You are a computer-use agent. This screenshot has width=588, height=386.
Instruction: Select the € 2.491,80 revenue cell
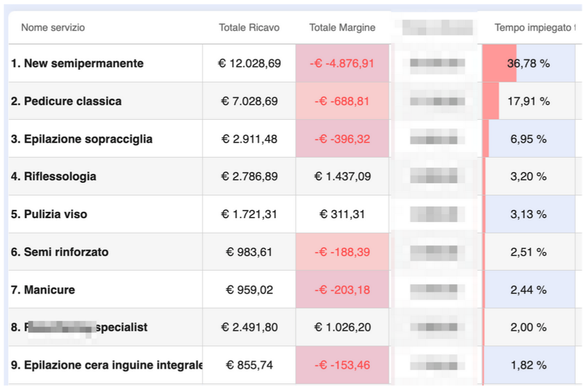[249, 327]
